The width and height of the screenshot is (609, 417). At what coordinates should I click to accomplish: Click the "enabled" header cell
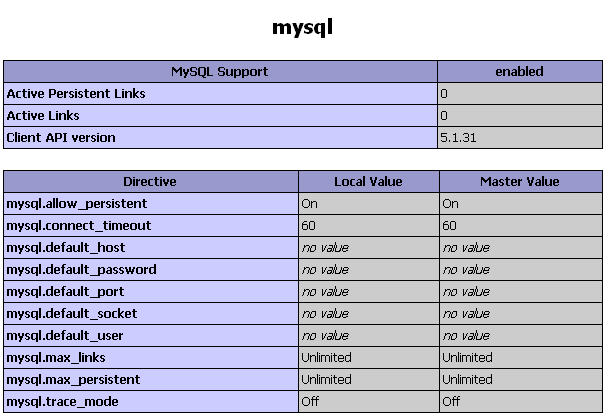coord(519,72)
